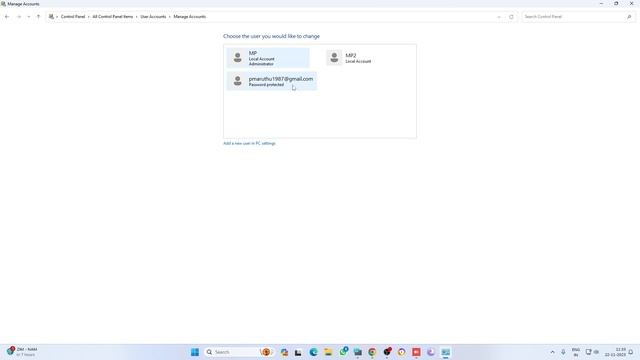Open the red app icon on taskbar
The image size is (640, 360).
[416, 352]
